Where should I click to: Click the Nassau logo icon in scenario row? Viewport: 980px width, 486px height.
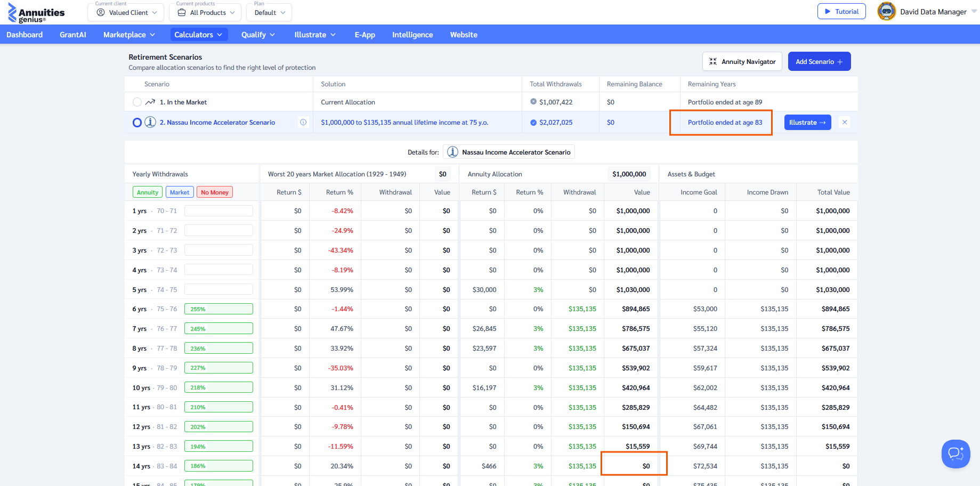point(151,123)
